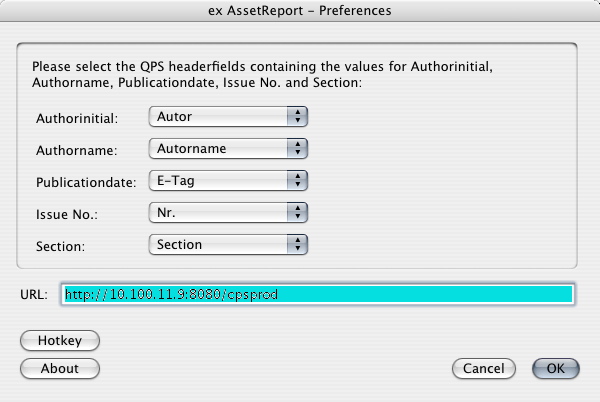Confirm preferences with the OK button
This screenshot has width=600, height=402.
coord(555,368)
